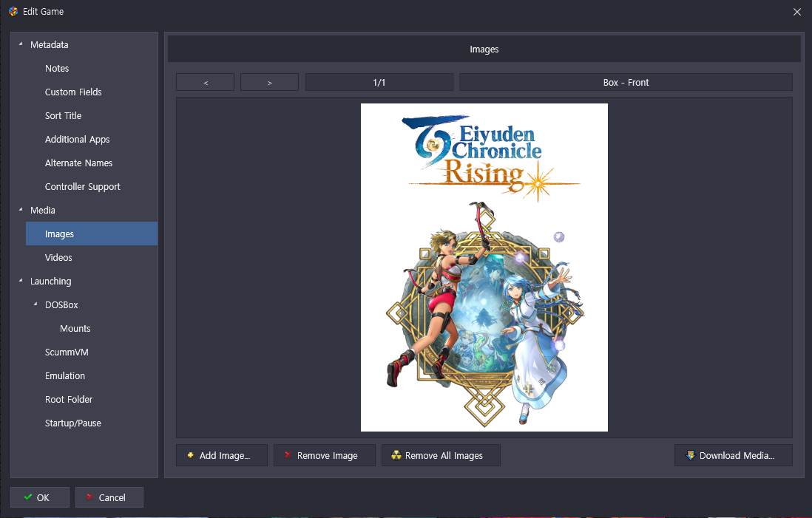Image resolution: width=812 pixels, height=518 pixels.
Task: Click the red X icon on Cancel
Action: 89,497
